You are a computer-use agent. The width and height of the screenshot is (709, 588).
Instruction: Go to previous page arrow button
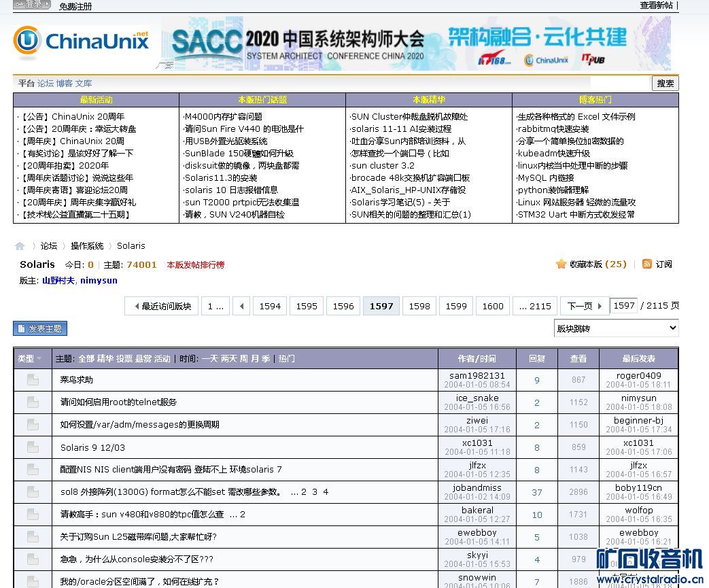click(x=241, y=306)
